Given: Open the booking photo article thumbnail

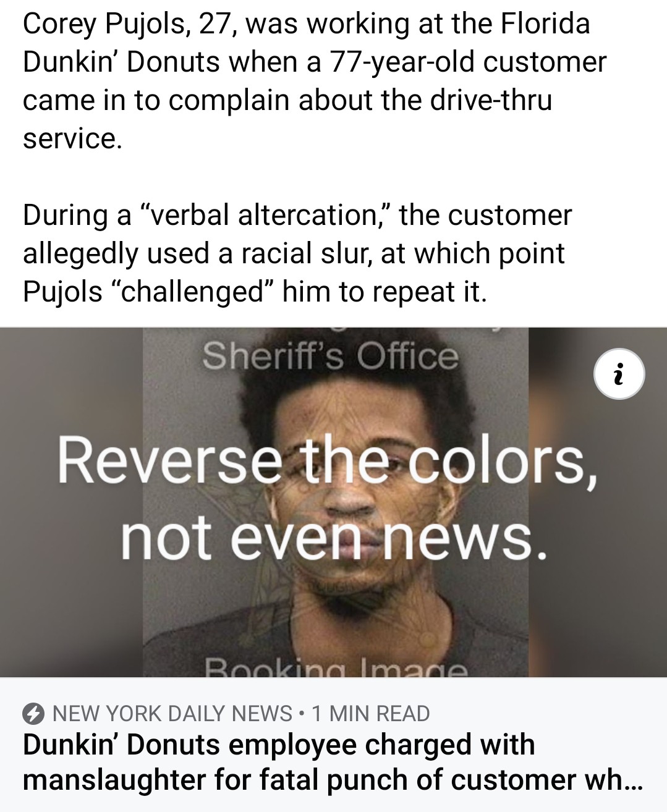Looking at the screenshot, I should (333, 502).
